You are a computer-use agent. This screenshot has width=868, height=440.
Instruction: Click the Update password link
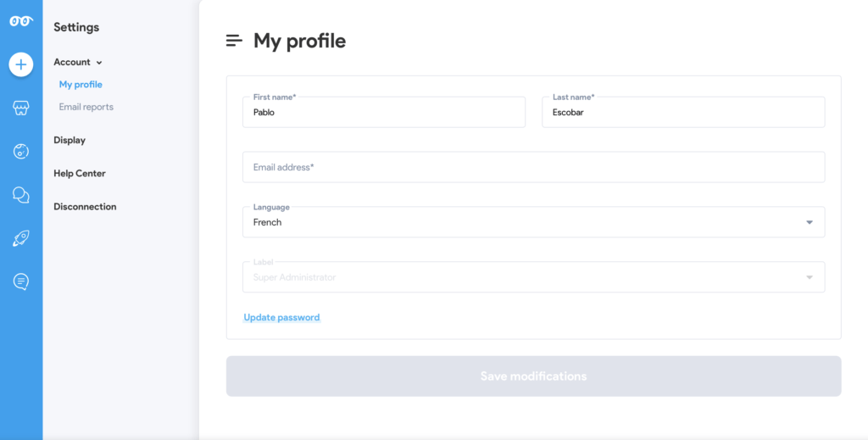(x=281, y=317)
